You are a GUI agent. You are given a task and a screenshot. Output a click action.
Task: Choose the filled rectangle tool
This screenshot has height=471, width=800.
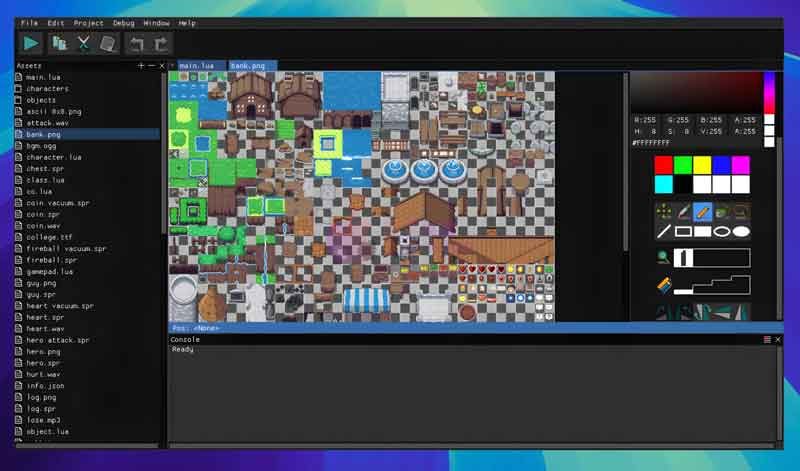coord(703,232)
